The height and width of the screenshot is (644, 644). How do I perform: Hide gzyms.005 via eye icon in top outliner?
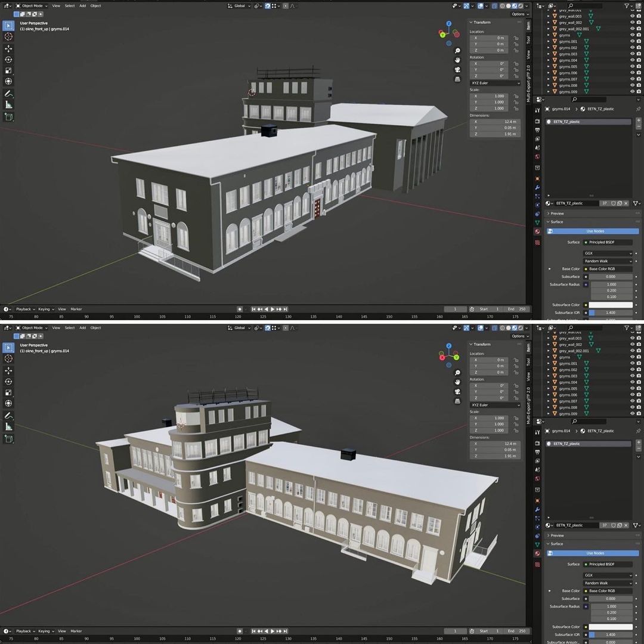click(631, 67)
